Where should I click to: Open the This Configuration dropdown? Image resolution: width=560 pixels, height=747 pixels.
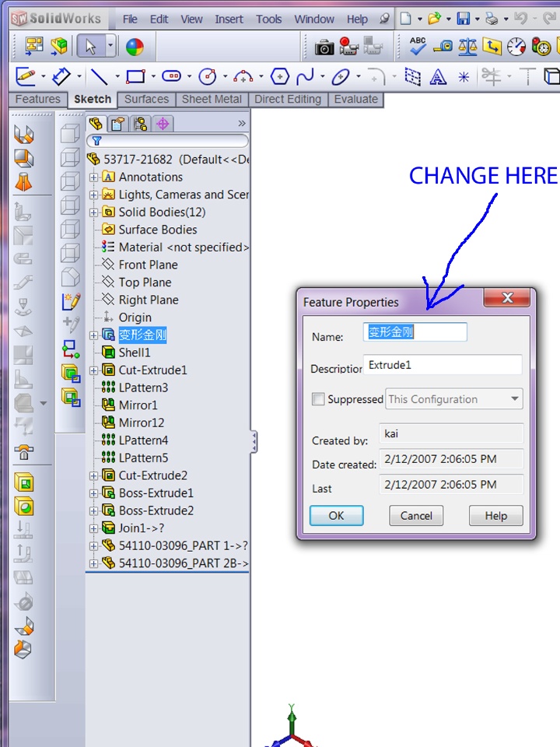(453, 399)
